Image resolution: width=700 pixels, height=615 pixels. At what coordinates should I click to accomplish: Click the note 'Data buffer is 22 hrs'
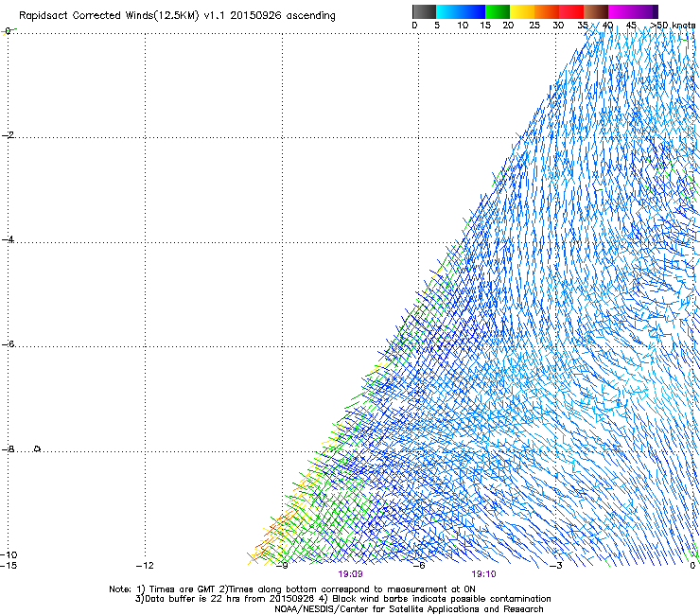[193, 599]
